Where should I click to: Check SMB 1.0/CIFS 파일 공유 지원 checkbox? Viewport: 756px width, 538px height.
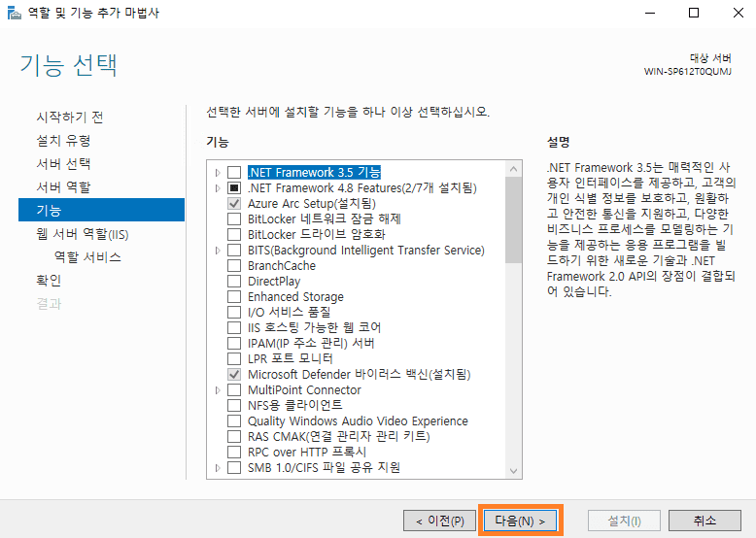pos(234,468)
